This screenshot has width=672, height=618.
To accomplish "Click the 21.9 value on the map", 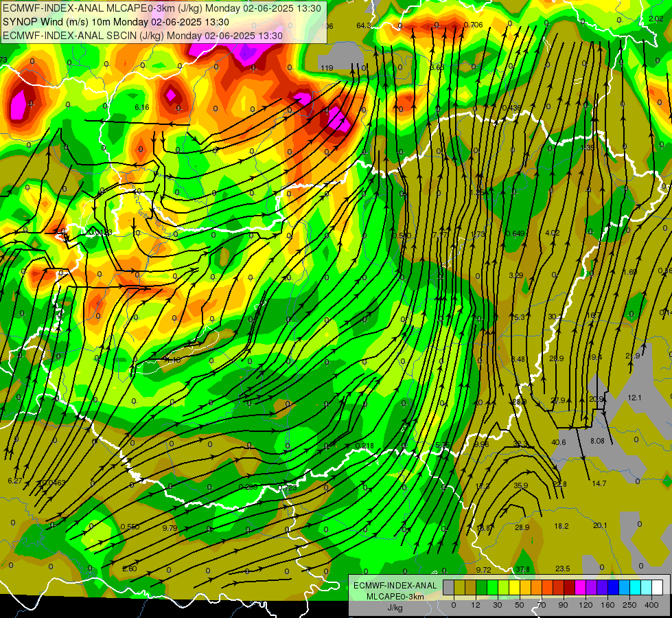I will pos(633,356).
